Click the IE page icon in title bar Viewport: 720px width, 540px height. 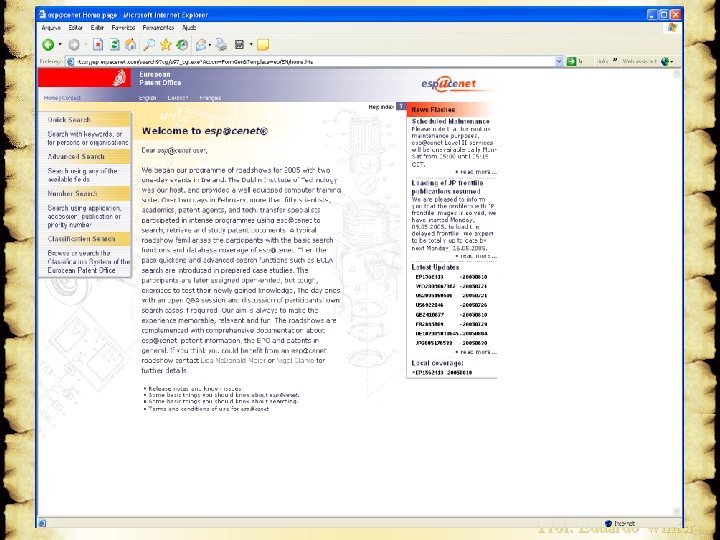click(x=42, y=15)
